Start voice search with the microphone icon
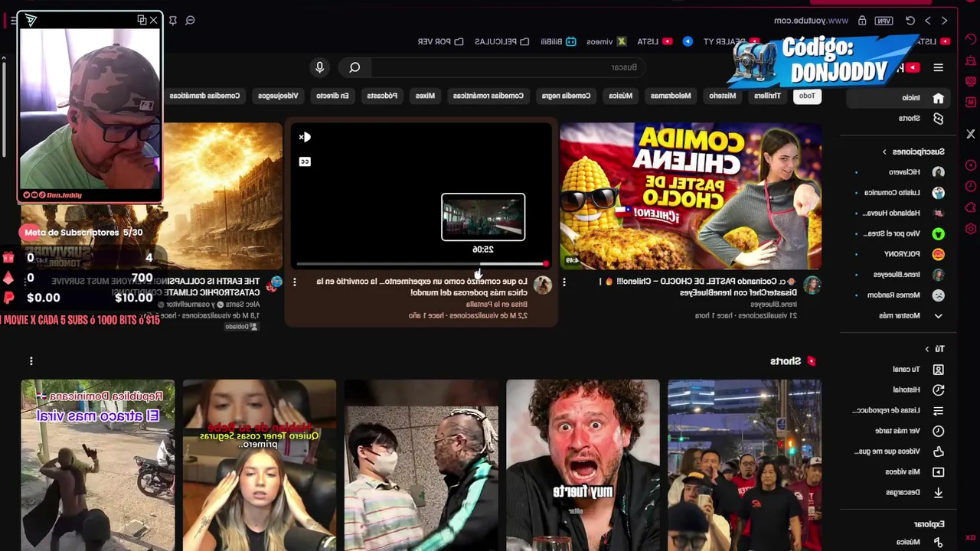Screen dimensions: 980x551 pos(320,67)
